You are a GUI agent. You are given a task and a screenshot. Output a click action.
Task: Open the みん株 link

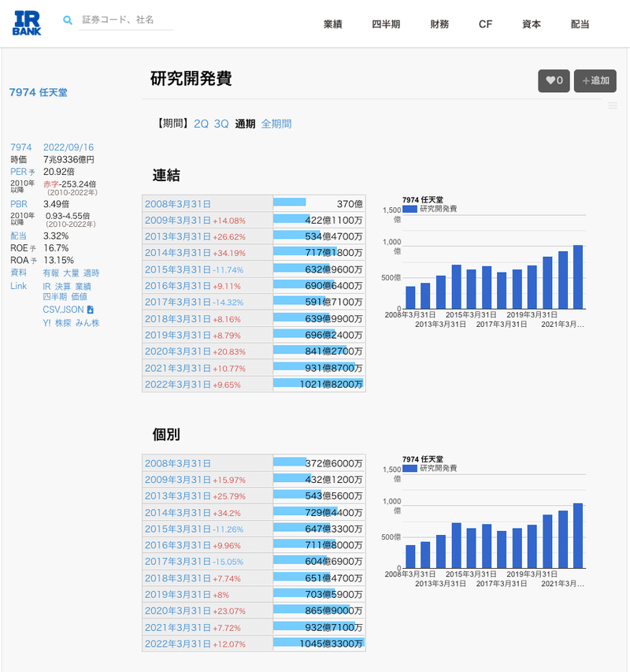point(87,323)
